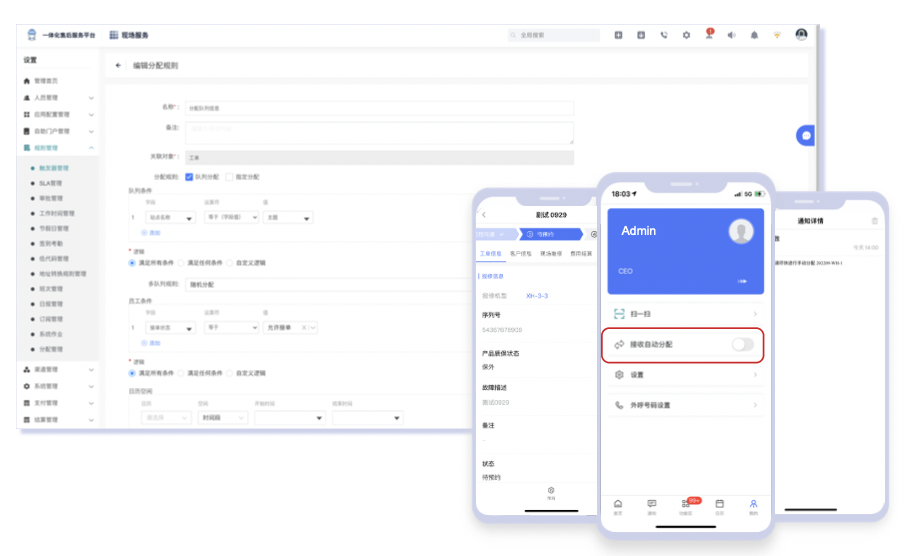Open the 站点名称 field dropdown
This screenshot has height=556, width=922.
172,217
